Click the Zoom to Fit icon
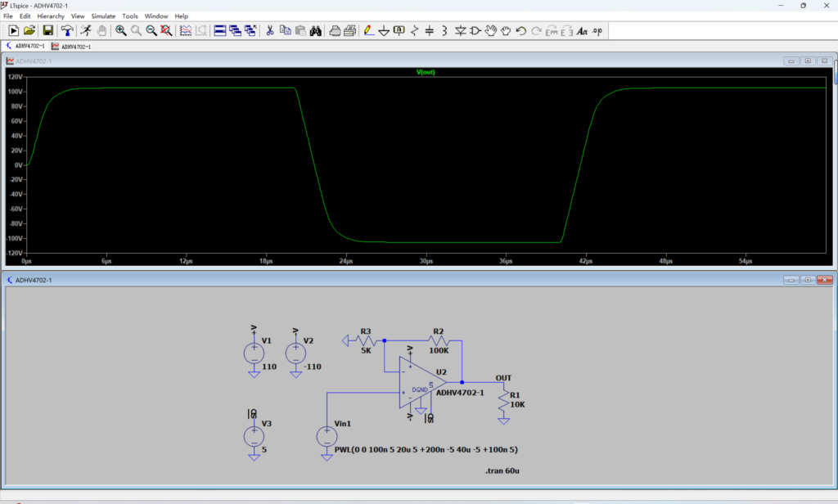Image resolution: width=838 pixels, height=504 pixels. coord(166,31)
